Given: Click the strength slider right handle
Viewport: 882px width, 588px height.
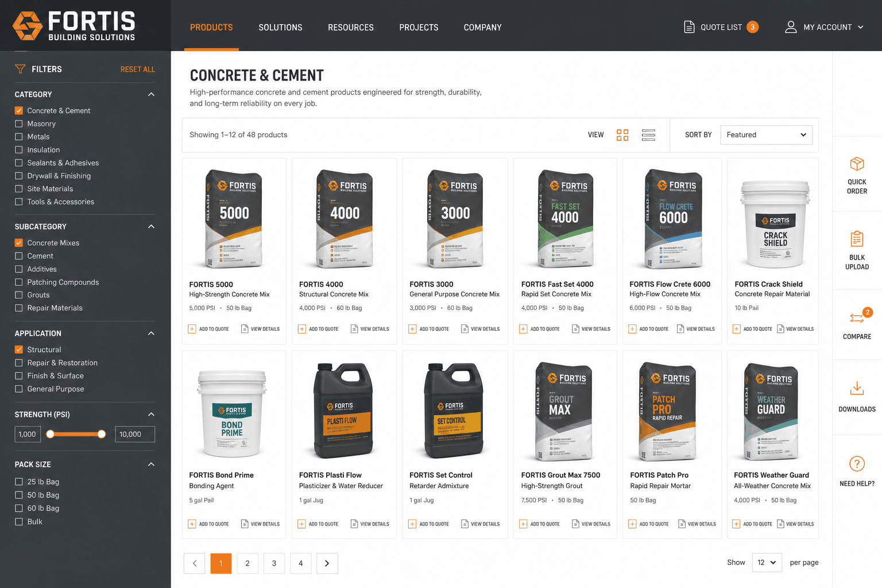Looking at the screenshot, I should [102, 434].
